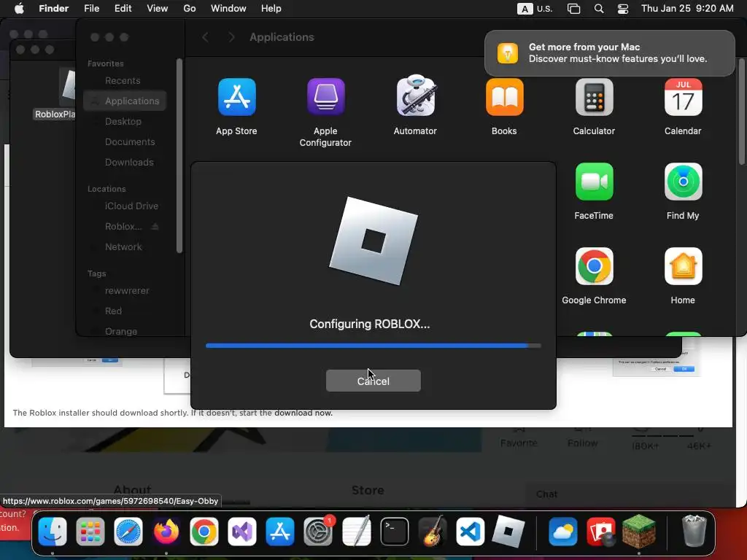The width and height of the screenshot is (747, 560).
Task: Open Calendar app in Applications
Action: (x=683, y=97)
